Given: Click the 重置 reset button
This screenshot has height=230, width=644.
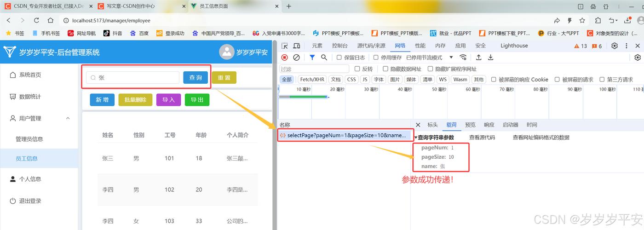Looking at the screenshot, I should point(224,78).
